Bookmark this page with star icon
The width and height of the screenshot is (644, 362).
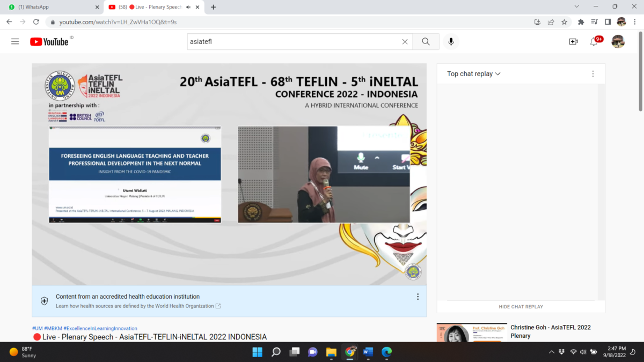[564, 22]
